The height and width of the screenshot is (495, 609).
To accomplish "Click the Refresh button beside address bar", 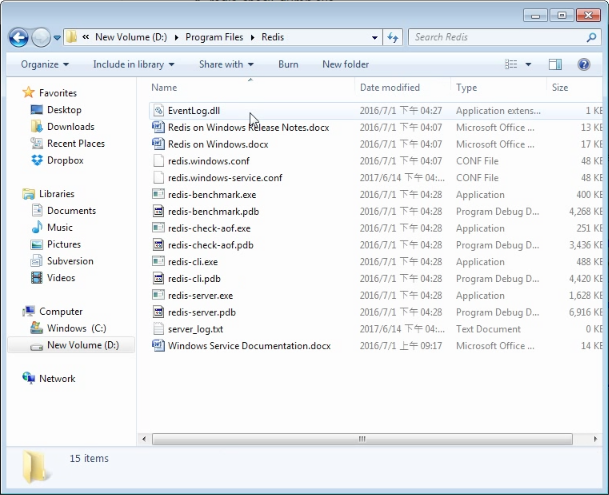I will point(393,37).
